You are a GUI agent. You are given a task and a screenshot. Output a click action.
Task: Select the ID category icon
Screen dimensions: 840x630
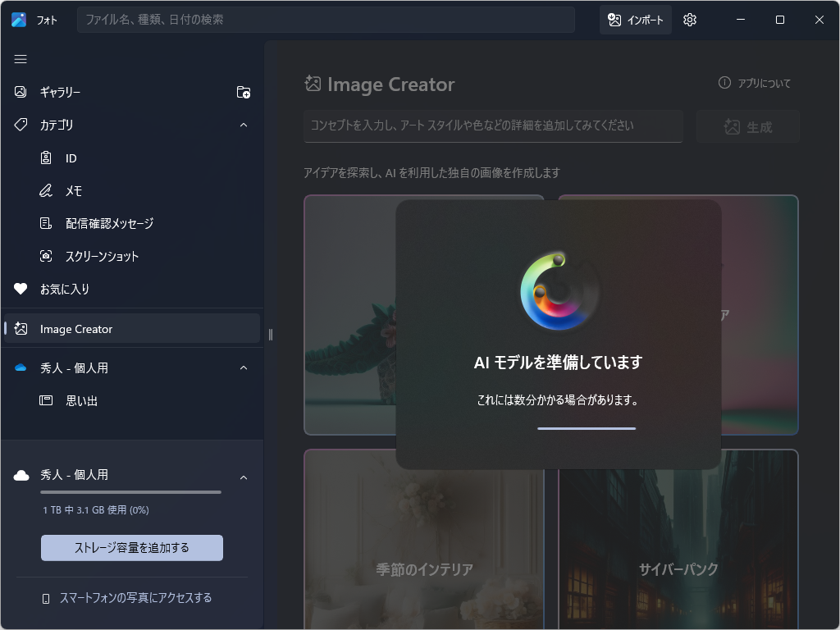pyautogui.click(x=45, y=157)
